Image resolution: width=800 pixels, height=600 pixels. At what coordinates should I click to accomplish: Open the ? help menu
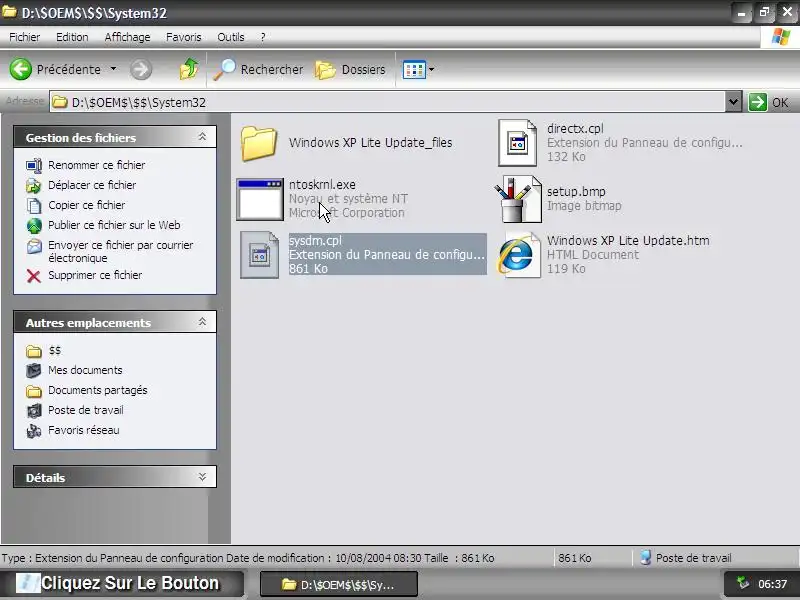263,37
